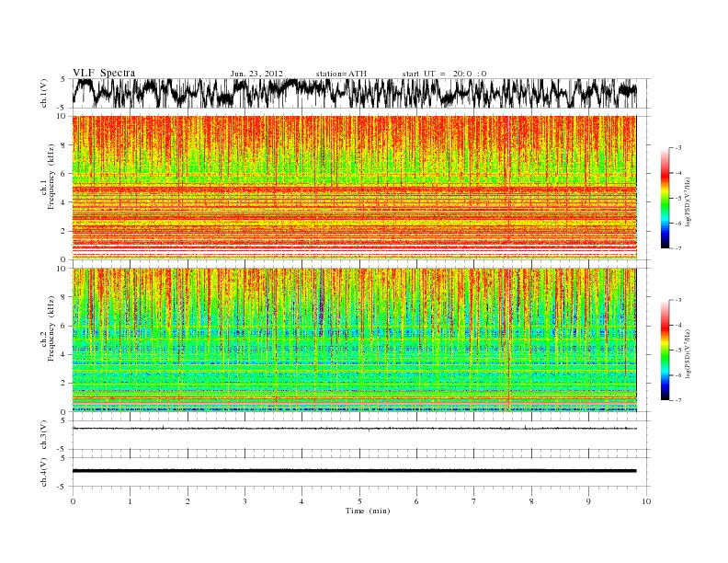Click the '5' tick on the time axis
The image size is (728, 563).
point(359,501)
